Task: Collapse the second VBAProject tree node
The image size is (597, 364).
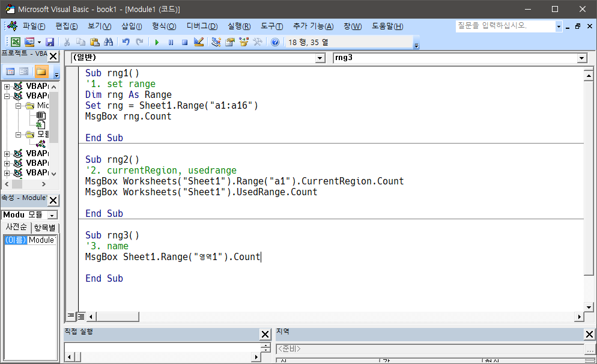Action: point(7,96)
